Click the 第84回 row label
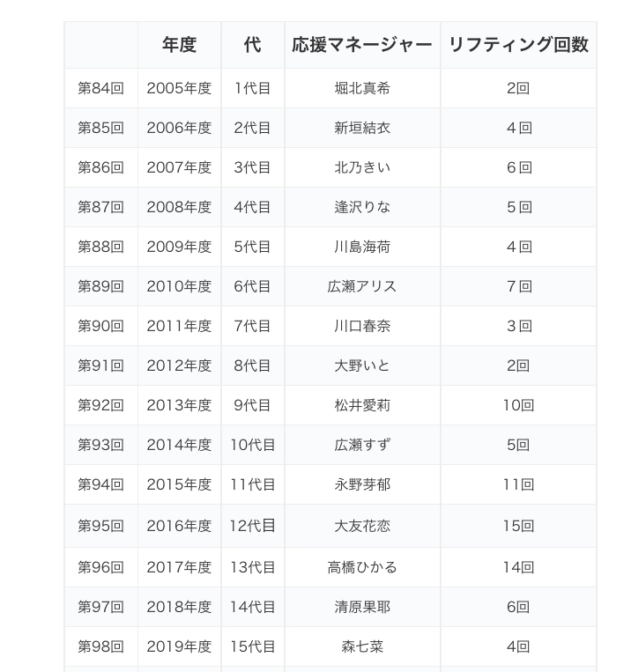631x672 pixels. click(x=100, y=88)
